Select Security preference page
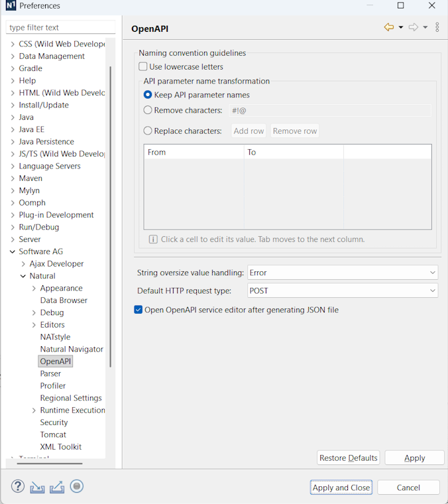The height and width of the screenshot is (504, 448). point(54,422)
